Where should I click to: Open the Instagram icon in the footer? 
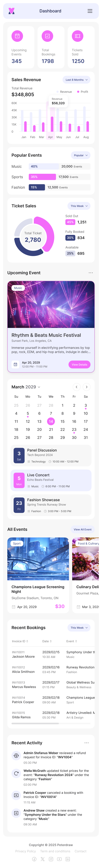(51, 859)
